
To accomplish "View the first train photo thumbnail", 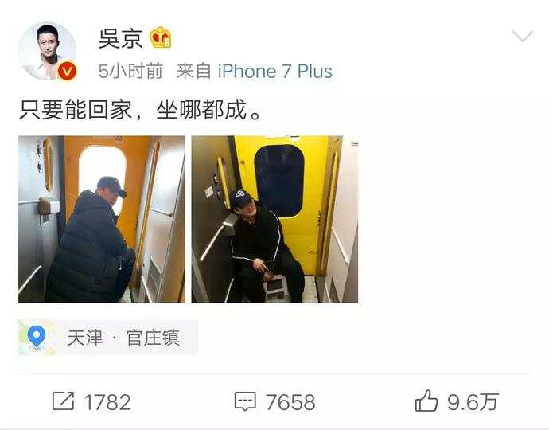I will click(x=102, y=219).
